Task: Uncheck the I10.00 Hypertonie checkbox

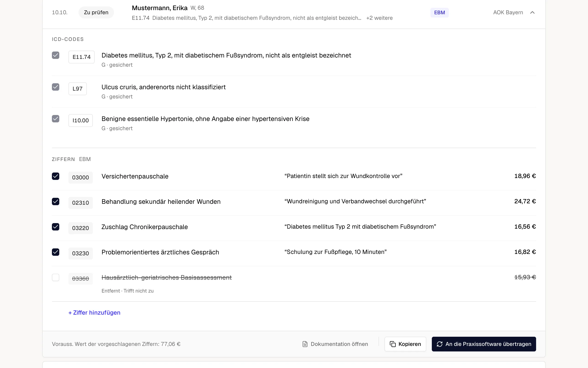Action: point(56,118)
